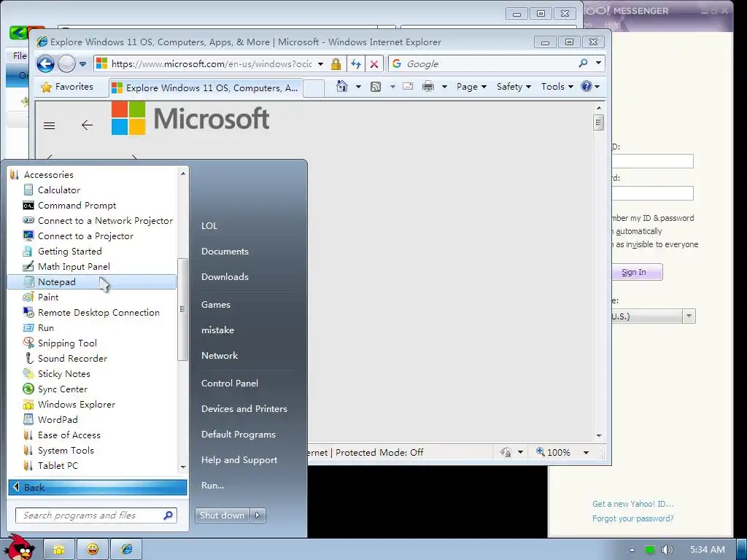Image resolution: width=747 pixels, height=560 pixels.
Task: Click IE RSS feeds icon
Action: 376,87
